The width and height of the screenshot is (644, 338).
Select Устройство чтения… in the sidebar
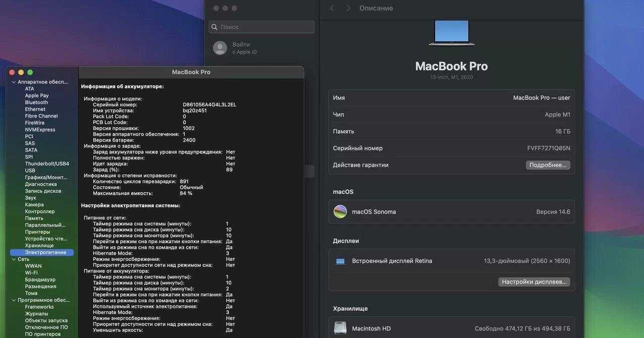click(46, 239)
